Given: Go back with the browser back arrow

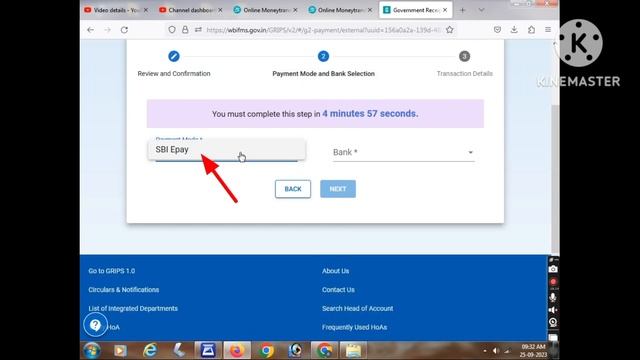Looking at the screenshot, I should (x=91, y=30).
